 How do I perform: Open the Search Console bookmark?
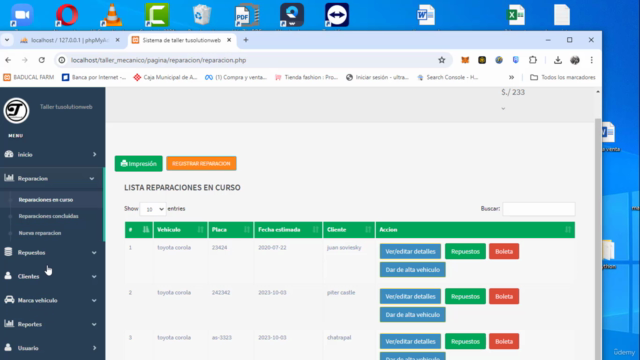click(x=447, y=77)
